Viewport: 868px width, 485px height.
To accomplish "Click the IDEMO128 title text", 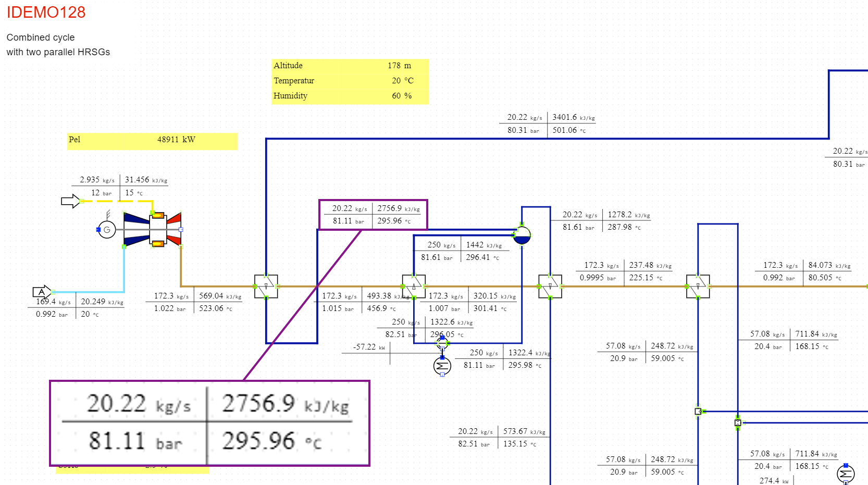I will (x=46, y=13).
